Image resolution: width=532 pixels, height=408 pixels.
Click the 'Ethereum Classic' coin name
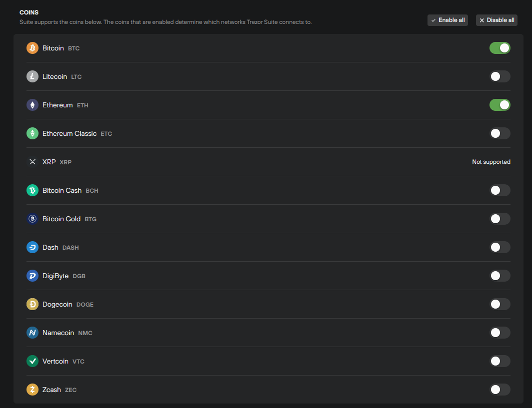point(69,133)
